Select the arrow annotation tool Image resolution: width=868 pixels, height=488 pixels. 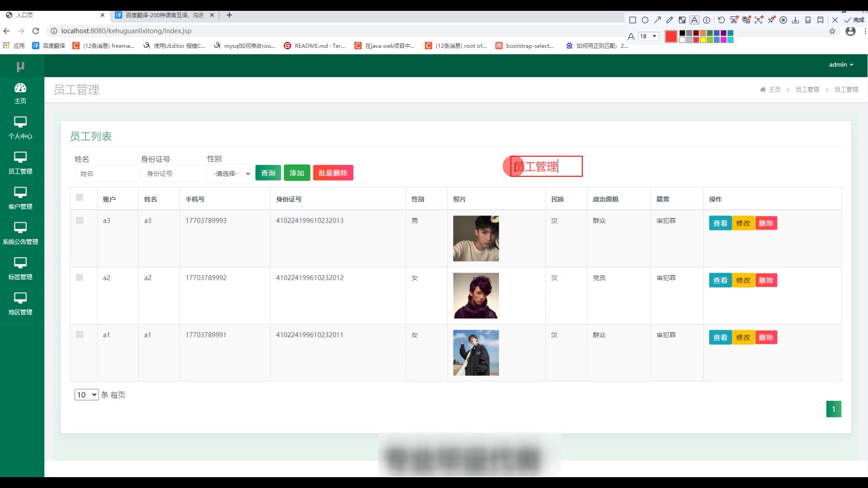tap(657, 20)
